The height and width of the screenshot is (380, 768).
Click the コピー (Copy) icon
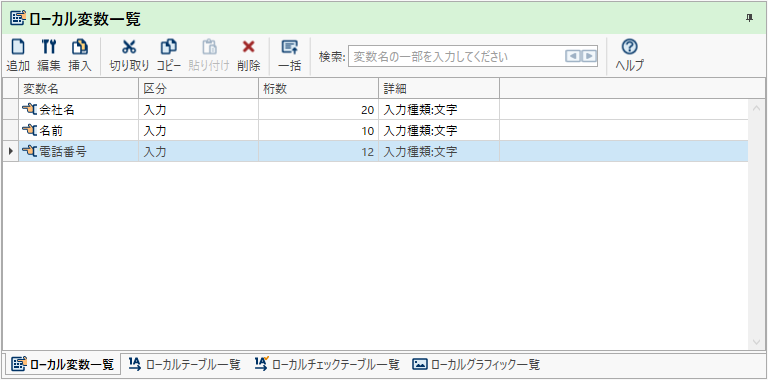point(168,48)
